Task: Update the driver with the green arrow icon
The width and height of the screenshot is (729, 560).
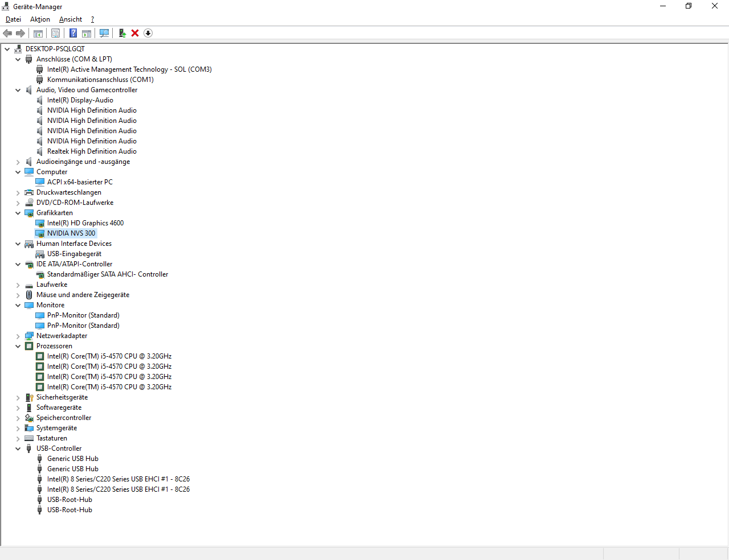Action: [122, 33]
